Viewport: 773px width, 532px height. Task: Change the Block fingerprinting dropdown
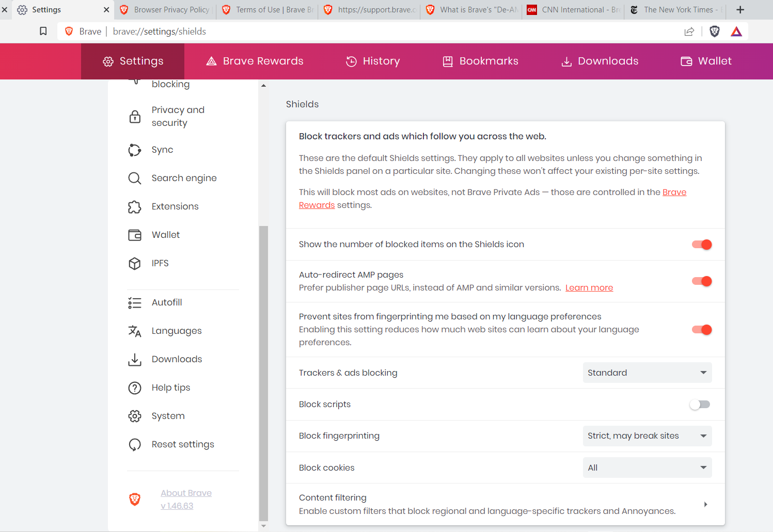[x=647, y=436]
